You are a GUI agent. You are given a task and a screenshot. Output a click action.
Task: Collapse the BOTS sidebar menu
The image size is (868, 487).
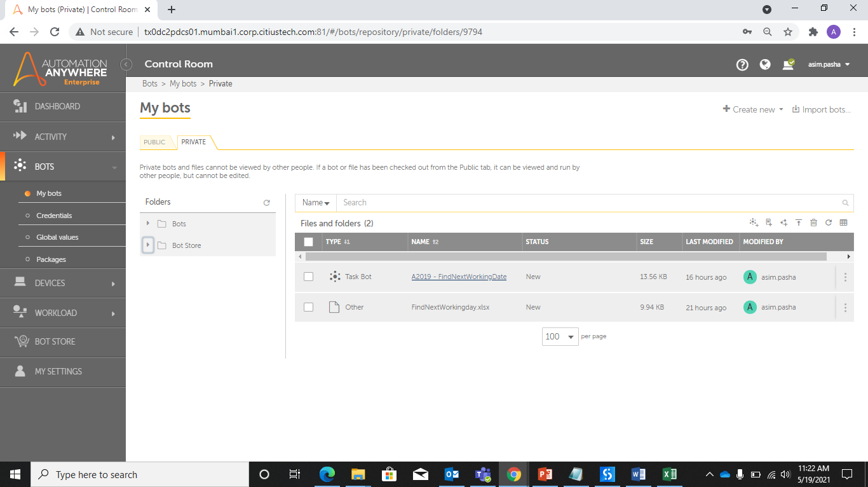pyautogui.click(x=63, y=167)
